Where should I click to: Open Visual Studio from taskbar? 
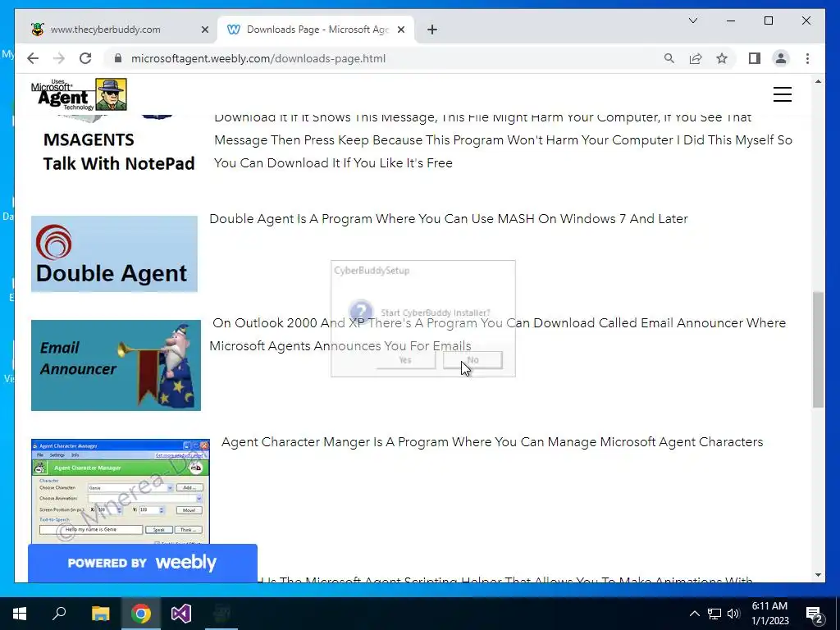coord(181,614)
